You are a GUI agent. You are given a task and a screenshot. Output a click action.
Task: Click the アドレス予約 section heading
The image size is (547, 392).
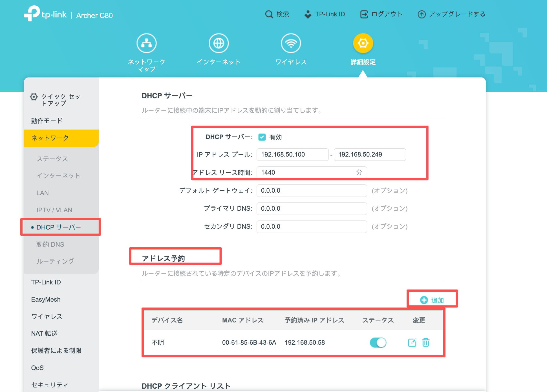click(x=163, y=259)
